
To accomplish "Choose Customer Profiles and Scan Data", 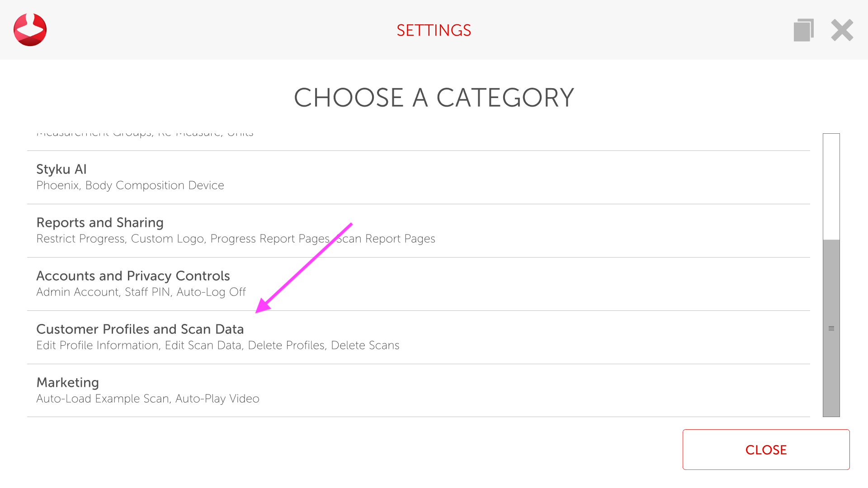I will pyautogui.click(x=140, y=329).
